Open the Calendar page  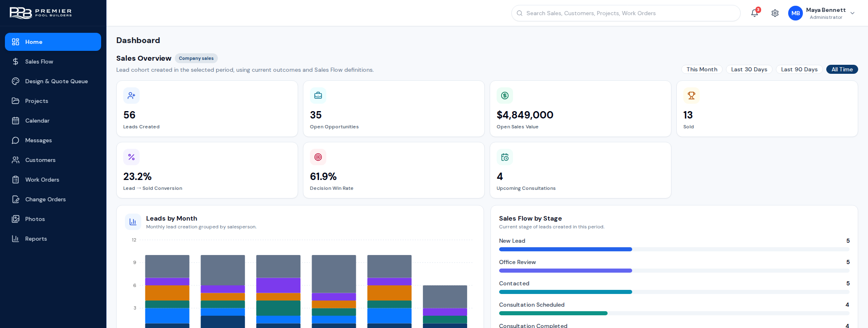click(53, 121)
